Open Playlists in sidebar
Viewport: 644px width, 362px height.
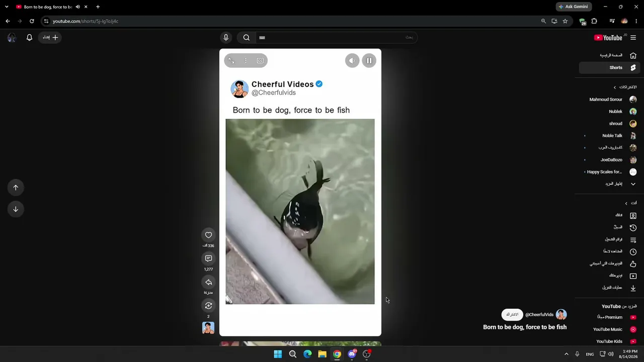[609, 239]
